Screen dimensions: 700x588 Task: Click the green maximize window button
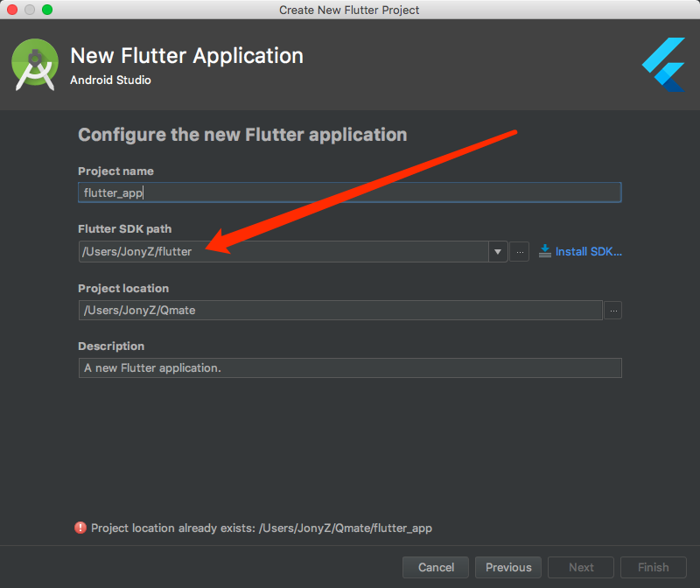point(47,10)
